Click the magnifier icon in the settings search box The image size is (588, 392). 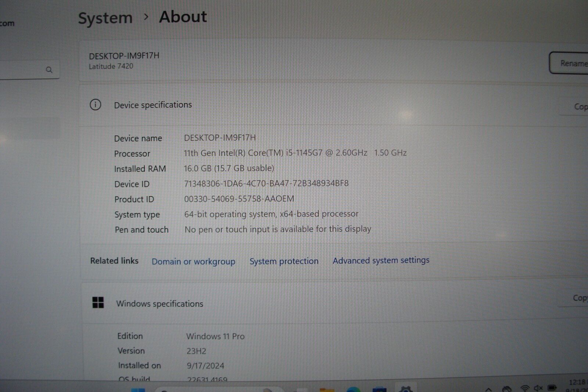coord(49,70)
